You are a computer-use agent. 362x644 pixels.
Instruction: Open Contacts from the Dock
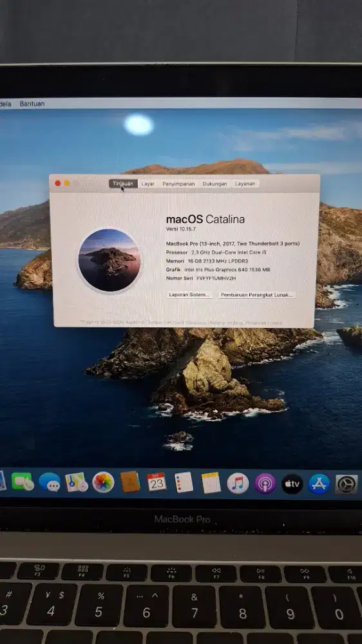(130, 482)
